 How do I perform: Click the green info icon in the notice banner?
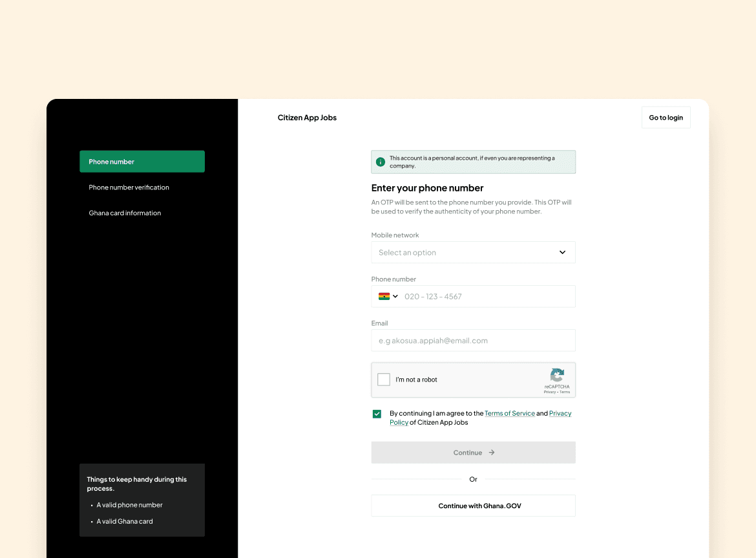point(381,162)
